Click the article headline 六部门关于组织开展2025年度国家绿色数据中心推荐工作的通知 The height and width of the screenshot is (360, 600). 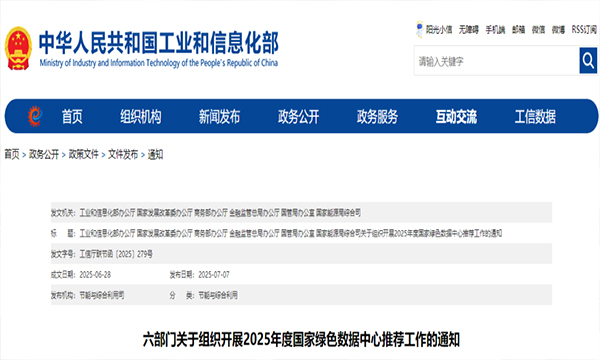point(301,339)
